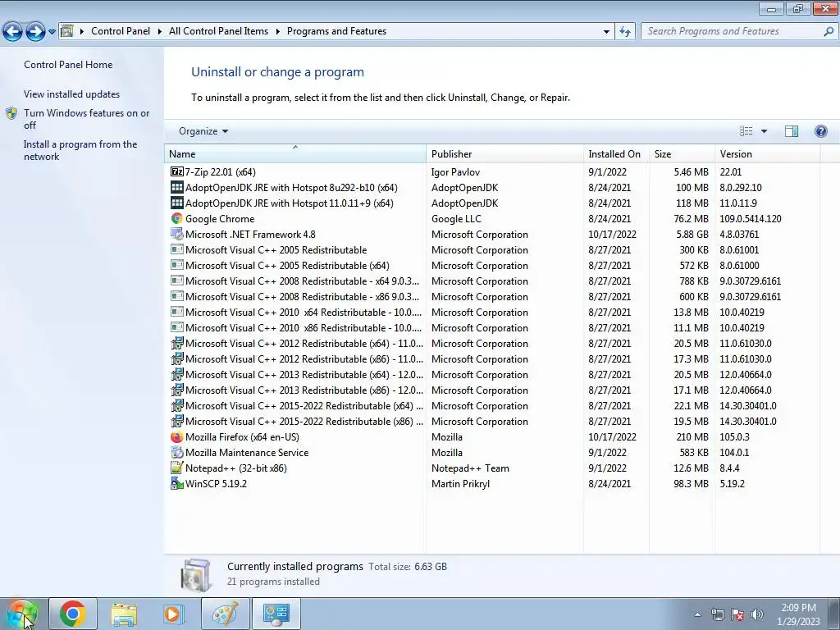Click the Control Panel taskbar icon
Screen dimensions: 840x630
click(x=276, y=614)
